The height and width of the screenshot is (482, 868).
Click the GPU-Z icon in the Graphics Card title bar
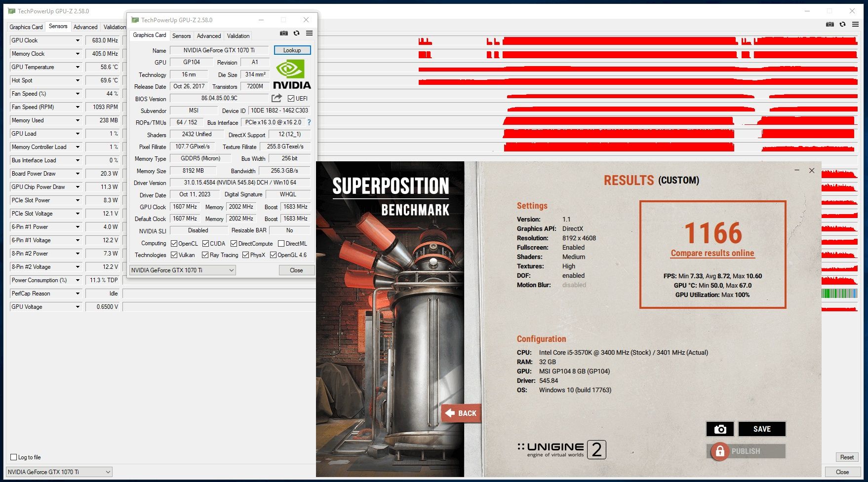pos(135,20)
